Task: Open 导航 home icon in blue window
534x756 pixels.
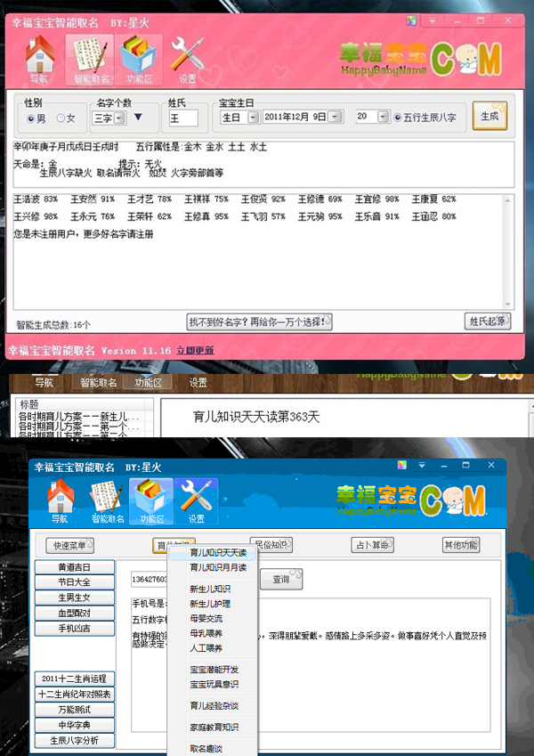Action: (x=61, y=501)
